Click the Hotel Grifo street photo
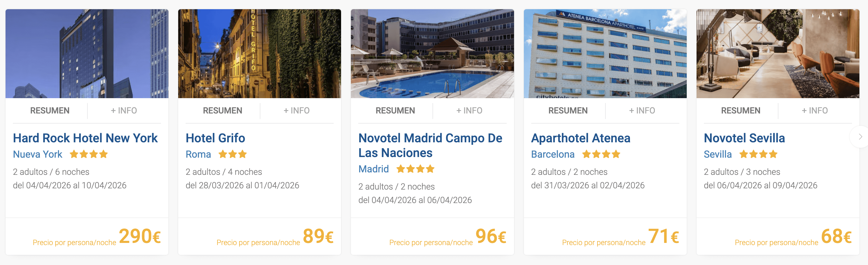This screenshot has height=265, width=868. coord(259,54)
